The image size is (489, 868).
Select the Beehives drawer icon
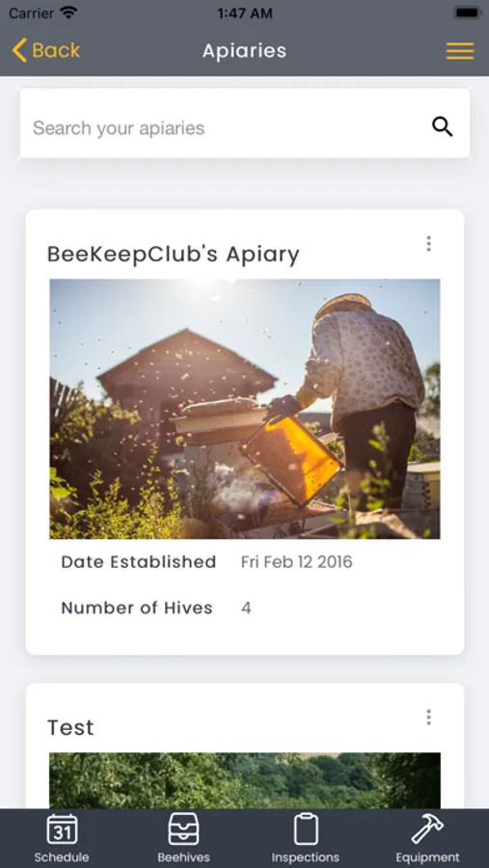coord(183,828)
